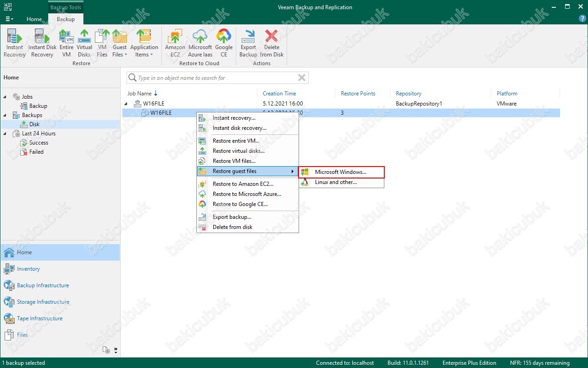Click the Export Backup ribbon icon
The image size is (588, 368).
click(x=248, y=43)
